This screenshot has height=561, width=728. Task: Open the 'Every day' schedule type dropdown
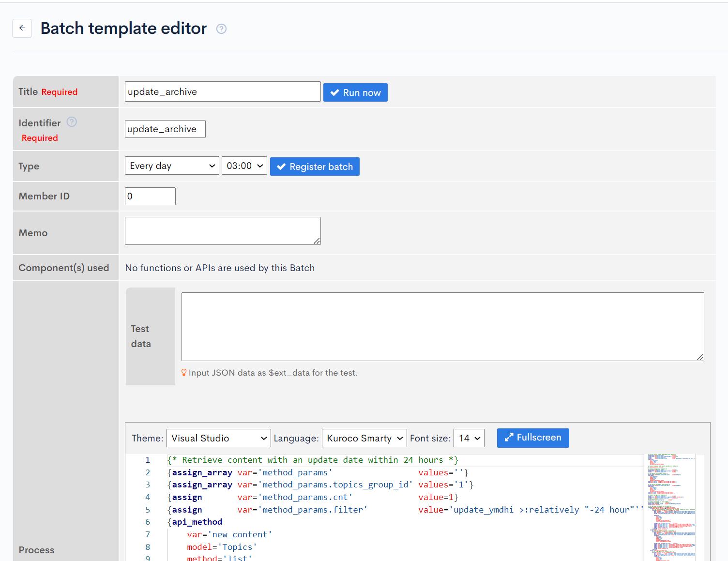[171, 166]
